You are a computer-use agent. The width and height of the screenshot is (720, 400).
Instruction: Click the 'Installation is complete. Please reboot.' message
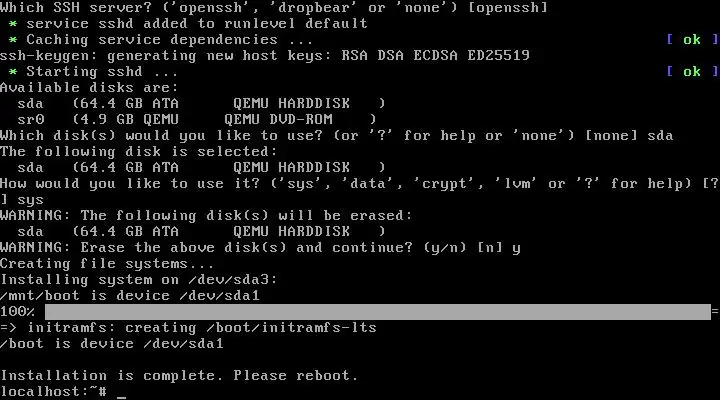(179, 376)
